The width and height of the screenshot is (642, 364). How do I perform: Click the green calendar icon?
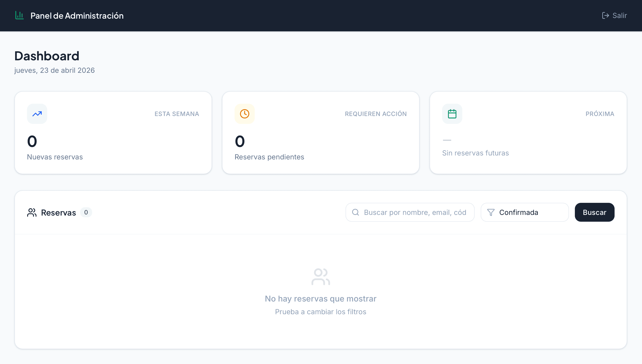(x=452, y=114)
